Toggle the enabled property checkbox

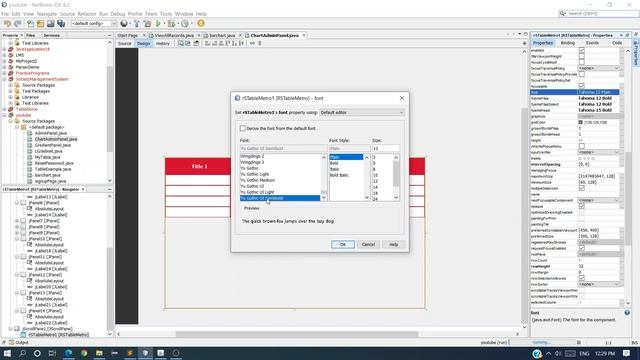pyautogui.click(x=582, y=50)
